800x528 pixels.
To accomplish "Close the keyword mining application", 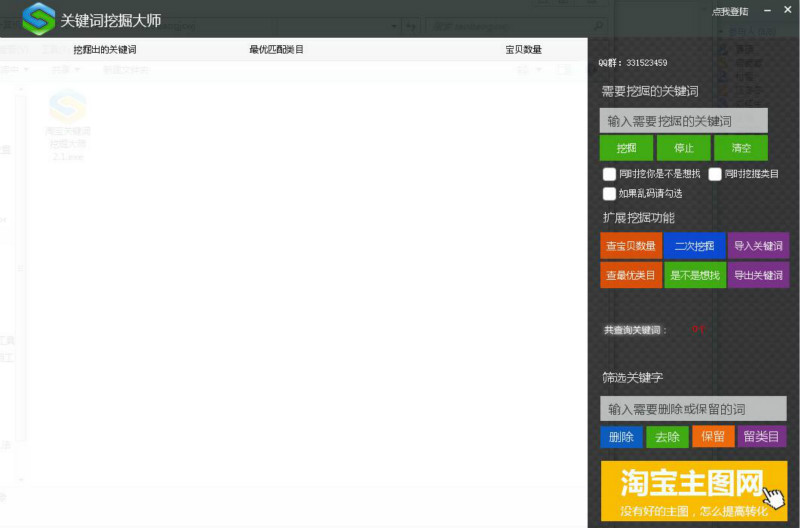I will (787, 11).
